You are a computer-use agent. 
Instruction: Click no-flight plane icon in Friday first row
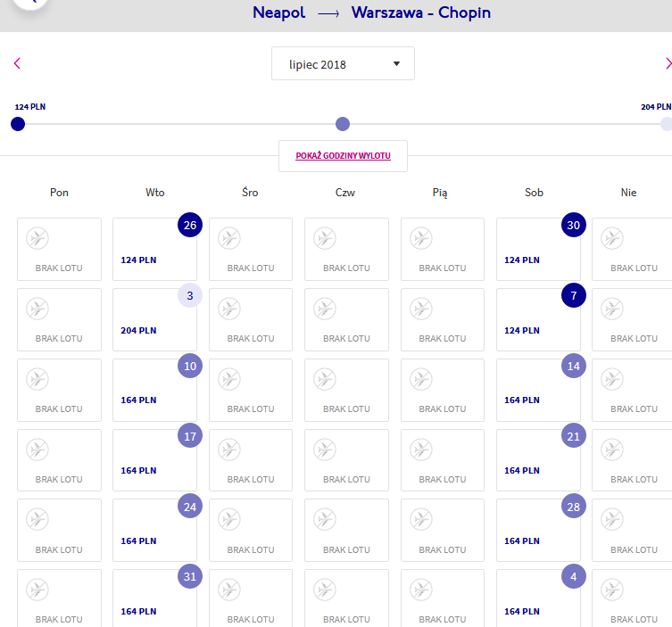click(421, 238)
